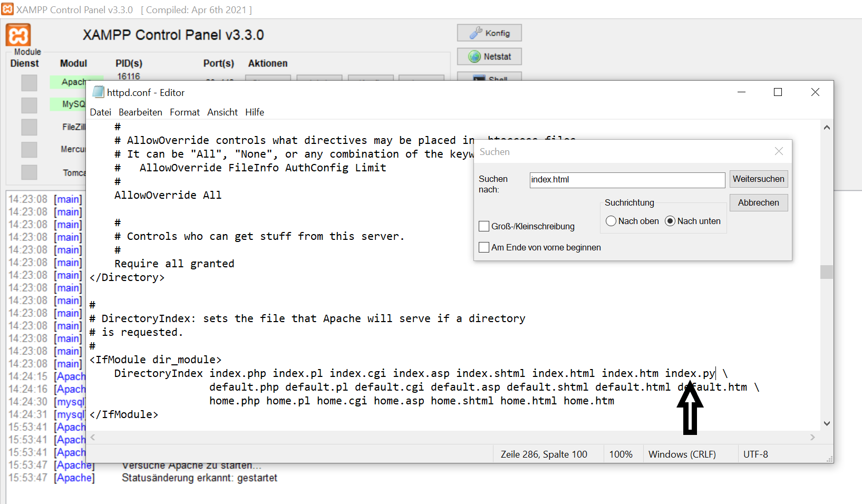Click the 15:53:47 [Apache] gestartet log entry
862x504 pixels.
(x=142, y=478)
